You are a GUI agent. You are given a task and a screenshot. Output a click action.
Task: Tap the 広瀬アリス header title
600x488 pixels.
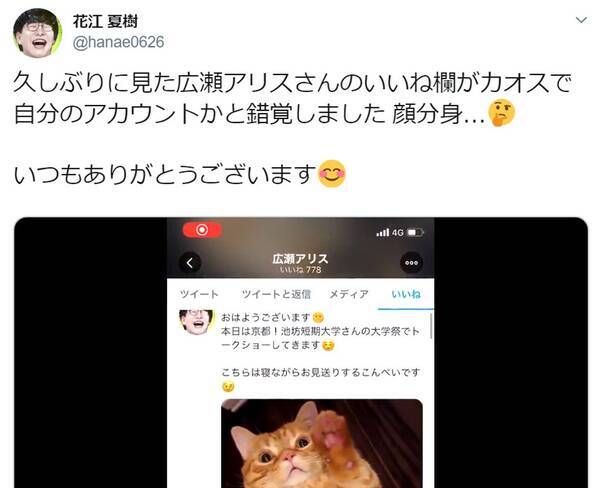click(300, 259)
